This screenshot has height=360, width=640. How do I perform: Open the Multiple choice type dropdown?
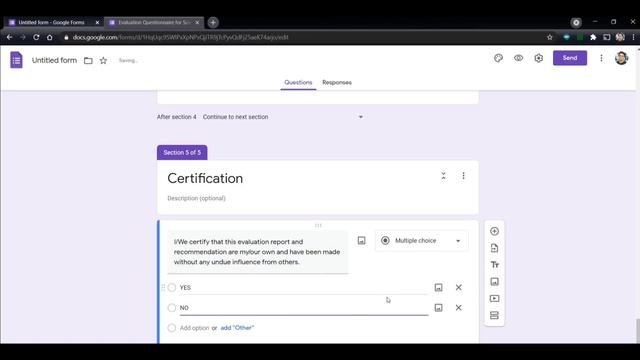pos(421,241)
